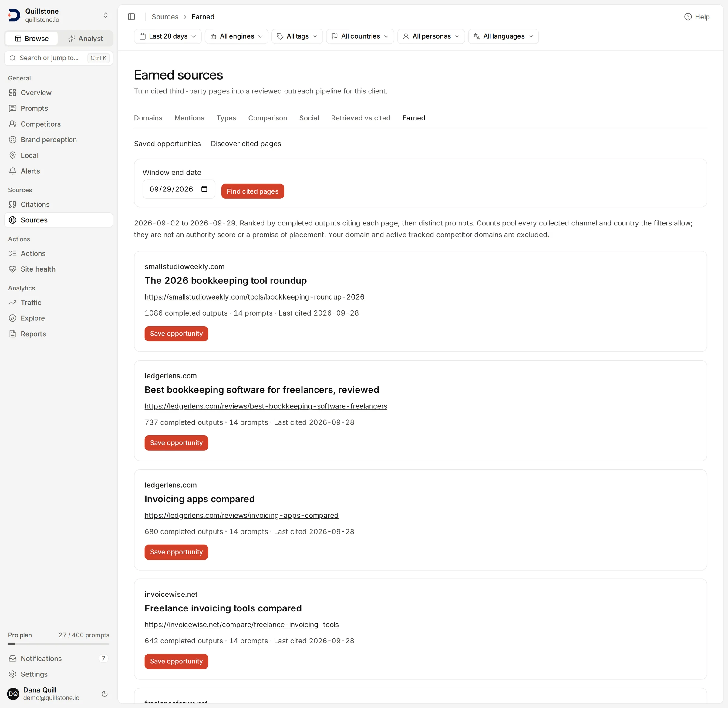This screenshot has width=728, height=708.
Task: Click the Window end date field
Action: coord(179,189)
